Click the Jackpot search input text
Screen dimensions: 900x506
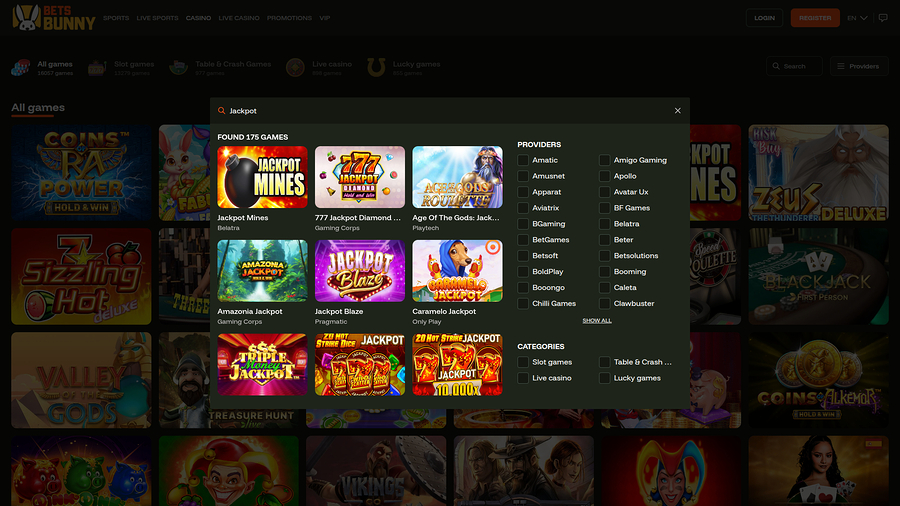coord(243,111)
